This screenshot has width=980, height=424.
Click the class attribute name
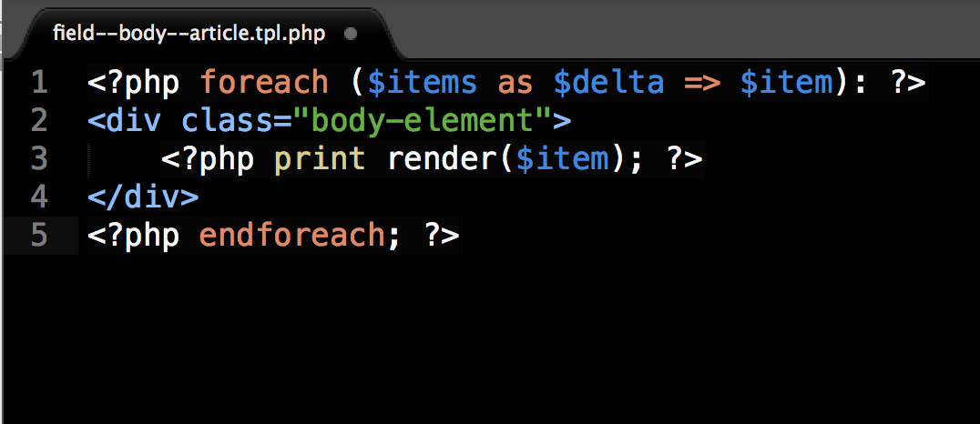pyautogui.click(x=228, y=120)
